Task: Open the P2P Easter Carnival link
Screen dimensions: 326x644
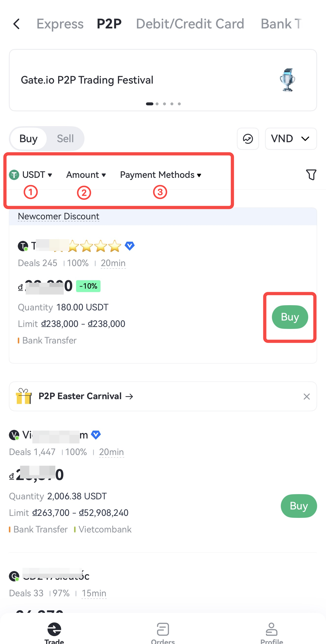Action: click(x=86, y=396)
